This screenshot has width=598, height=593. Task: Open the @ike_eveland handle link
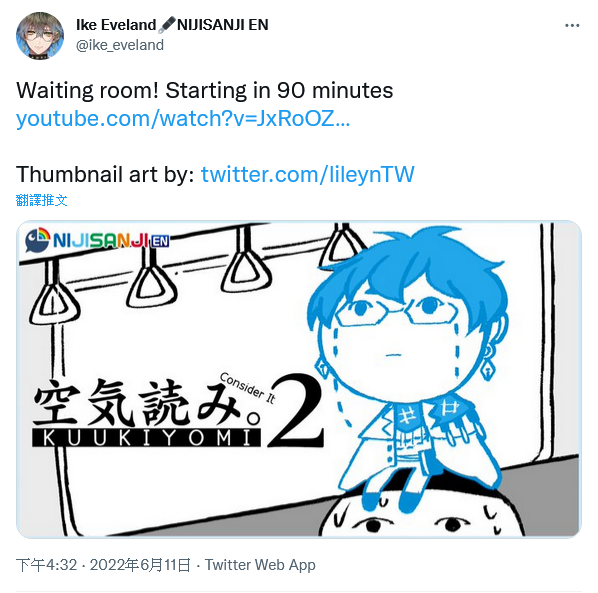pos(120,45)
